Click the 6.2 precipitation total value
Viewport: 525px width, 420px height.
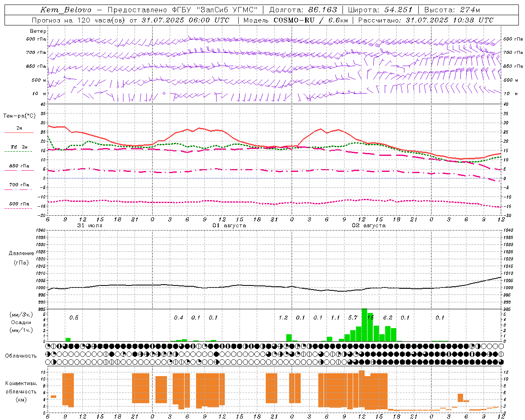[388, 317]
